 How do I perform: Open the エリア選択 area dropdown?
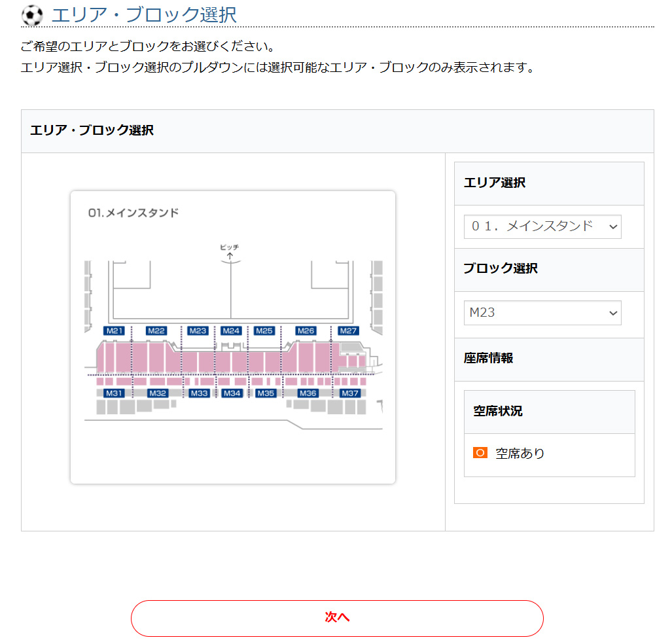[542, 226]
